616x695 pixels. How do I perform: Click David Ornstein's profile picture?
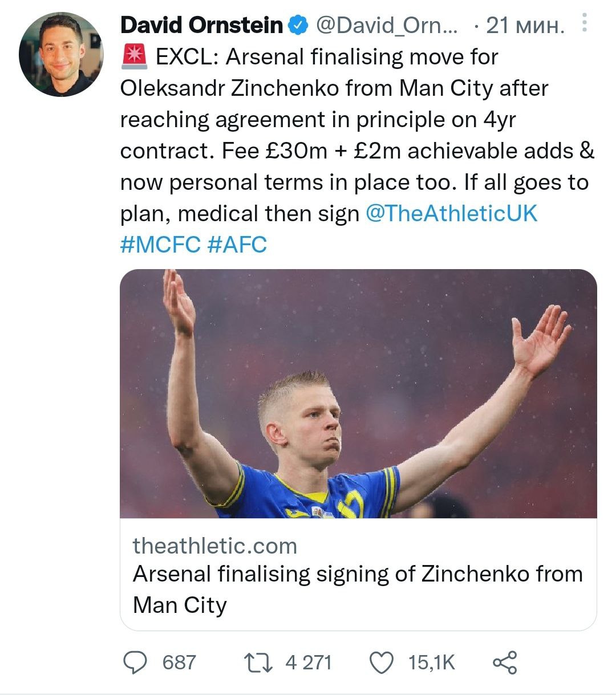coord(61,54)
